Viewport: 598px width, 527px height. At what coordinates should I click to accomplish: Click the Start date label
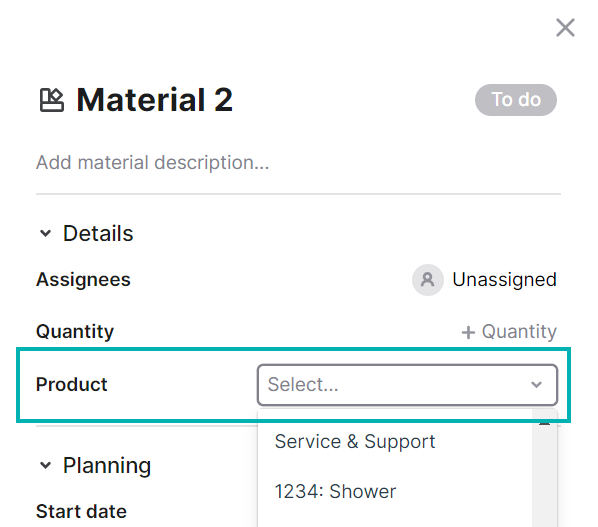coord(81,511)
